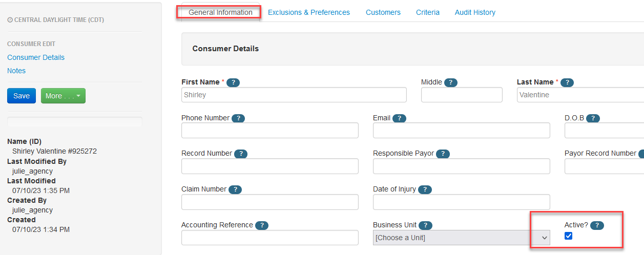Screen dimensions: 644x255
Task: Focus the Payor Record Number input field
Action: (x=604, y=166)
